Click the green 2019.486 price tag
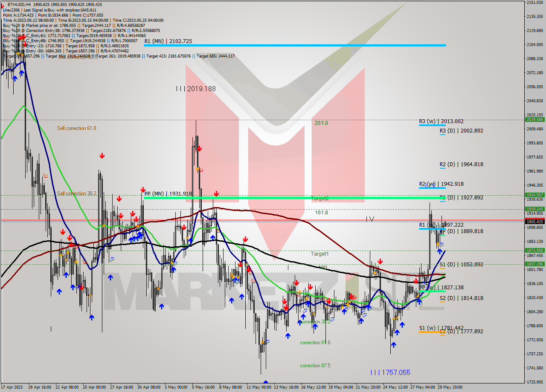The width and height of the screenshot is (546, 392). coord(534,120)
